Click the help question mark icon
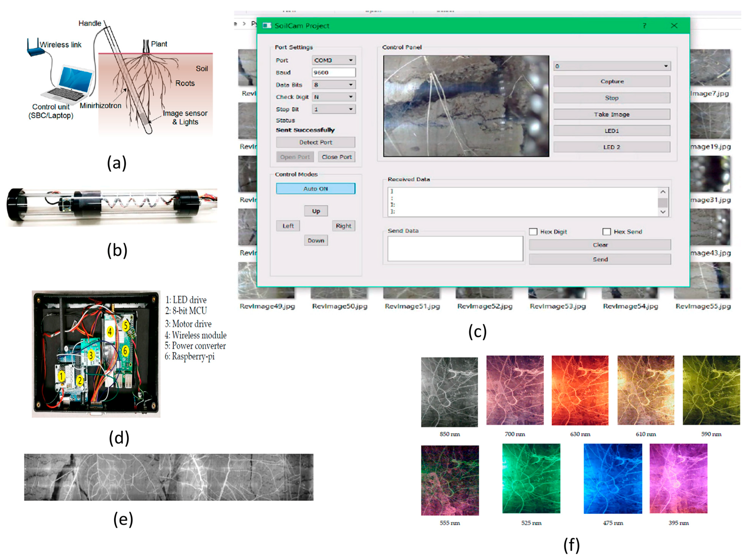 coord(644,26)
